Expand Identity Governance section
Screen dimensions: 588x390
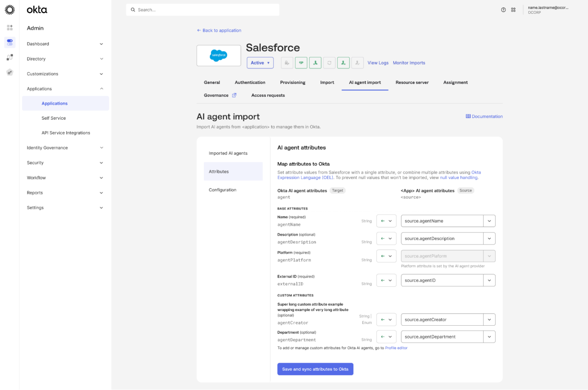[x=65, y=148]
